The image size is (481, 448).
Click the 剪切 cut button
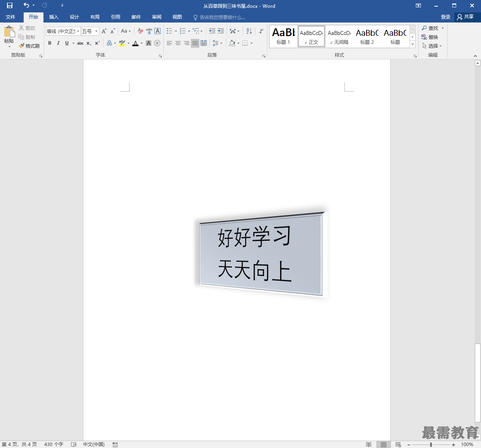[x=27, y=28]
